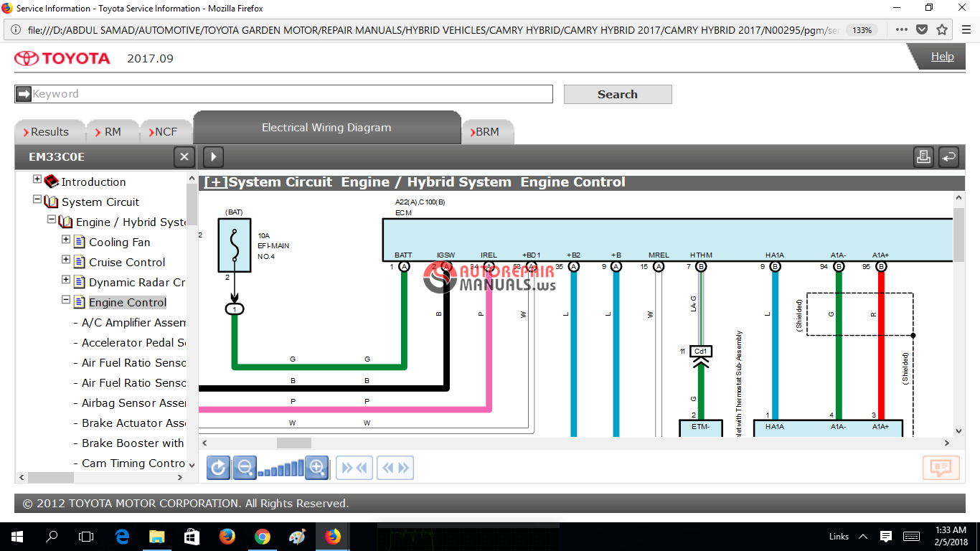Click the print diagram icon
Screen dimensions: 980x551
[924, 156]
